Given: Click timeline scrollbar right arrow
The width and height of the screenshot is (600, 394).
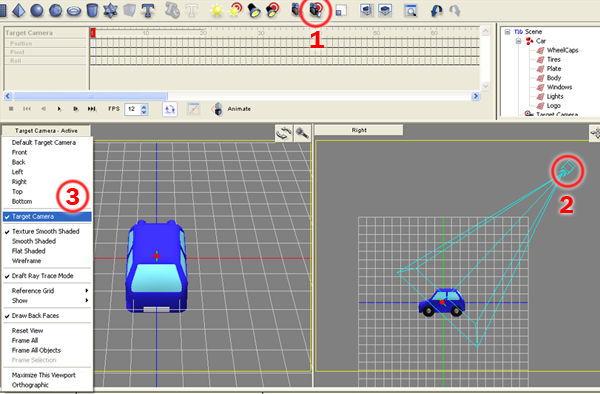Looking at the screenshot, I should [475, 96].
